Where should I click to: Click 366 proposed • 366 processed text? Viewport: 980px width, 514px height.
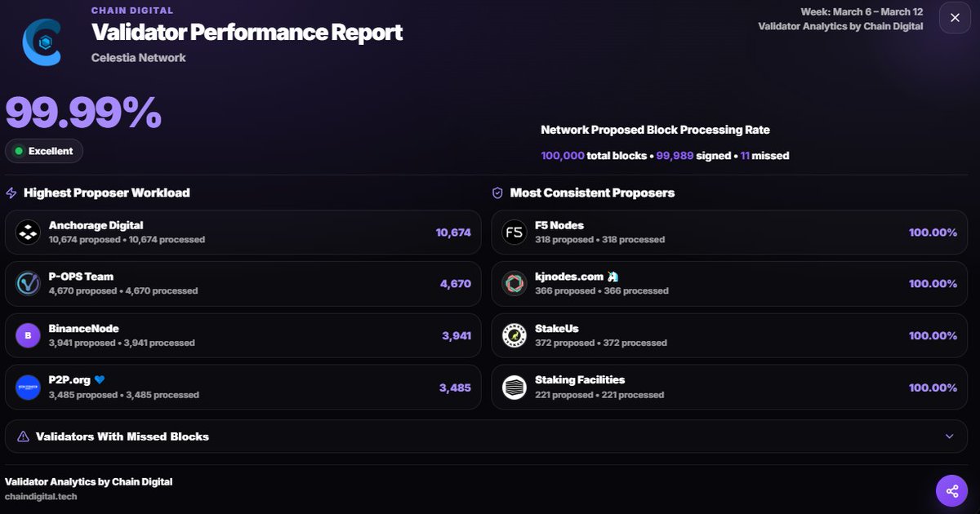602,291
